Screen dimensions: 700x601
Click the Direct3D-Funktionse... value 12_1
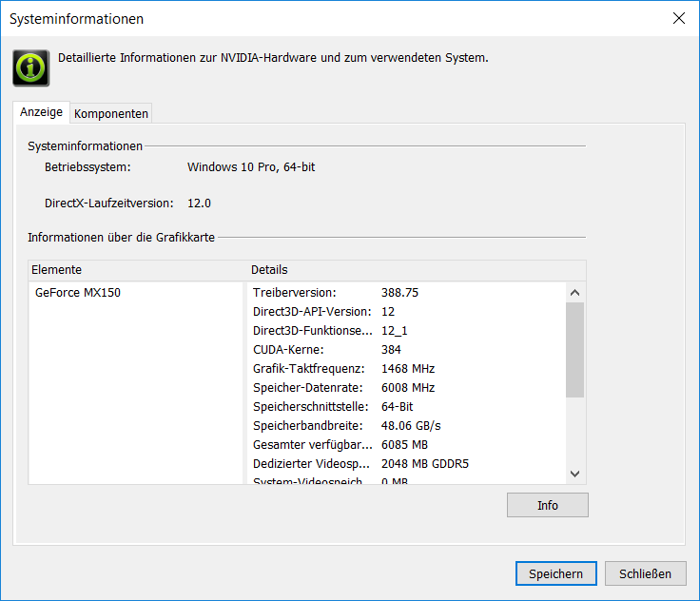pos(394,331)
